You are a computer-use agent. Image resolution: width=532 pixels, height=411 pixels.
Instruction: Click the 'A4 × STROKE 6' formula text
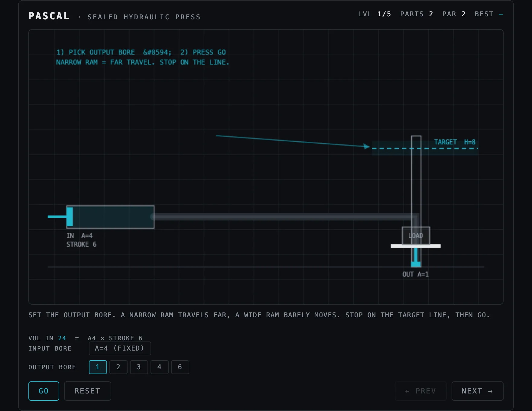[x=115, y=338]
